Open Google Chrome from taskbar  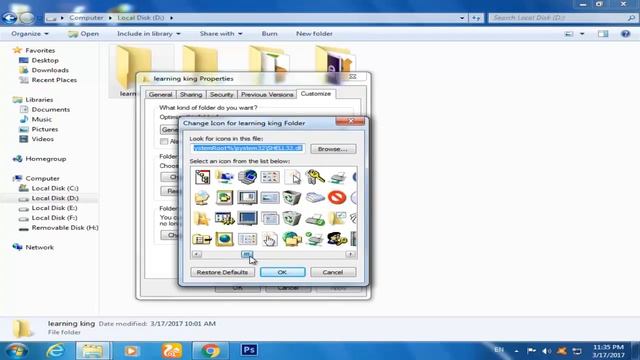click(x=210, y=351)
